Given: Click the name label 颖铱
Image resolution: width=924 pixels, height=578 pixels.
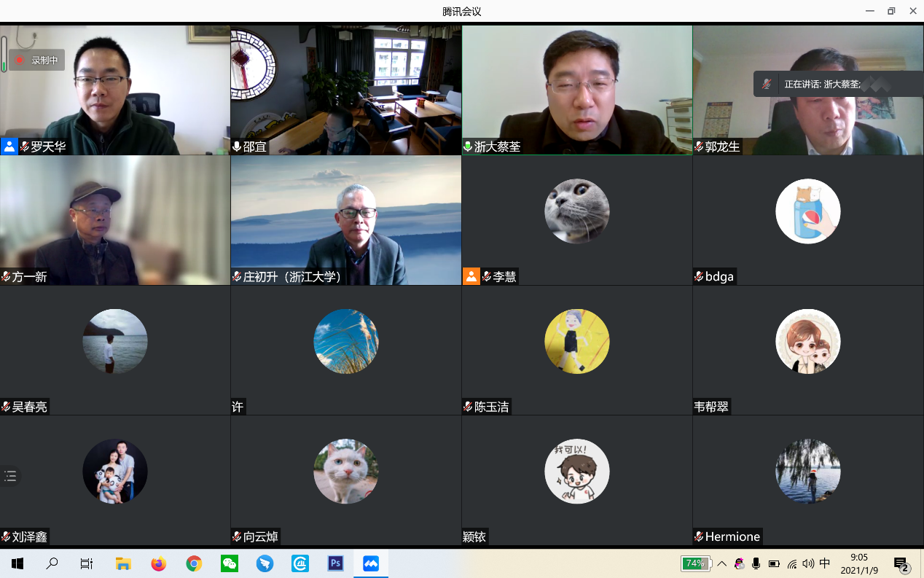Looking at the screenshot, I should pyautogui.click(x=474, y=537).
